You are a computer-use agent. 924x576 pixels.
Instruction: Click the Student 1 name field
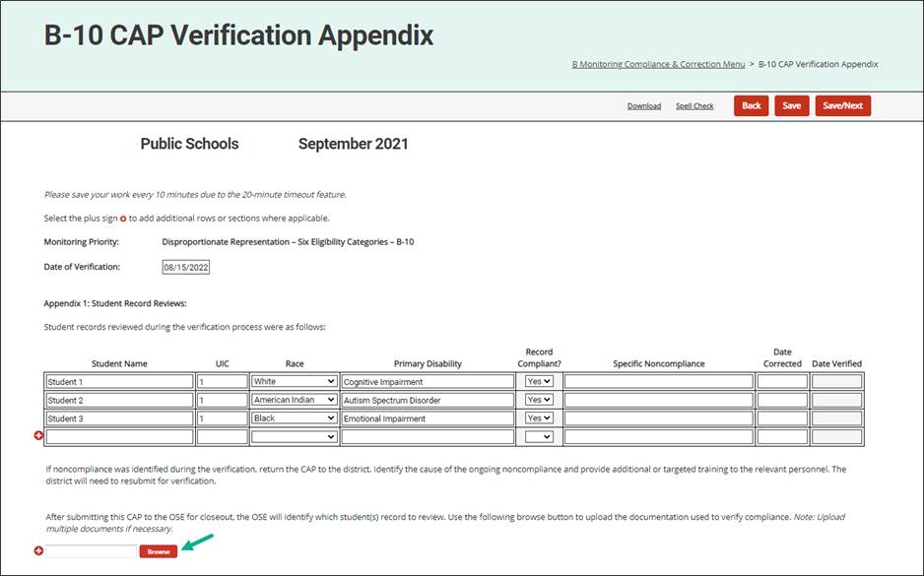click(x=119, y=382)
